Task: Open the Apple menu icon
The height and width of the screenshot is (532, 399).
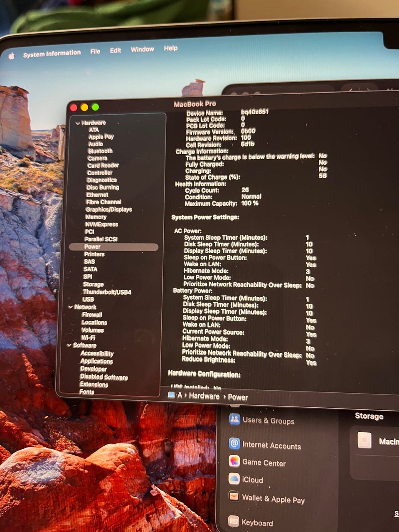Action: 11,56
